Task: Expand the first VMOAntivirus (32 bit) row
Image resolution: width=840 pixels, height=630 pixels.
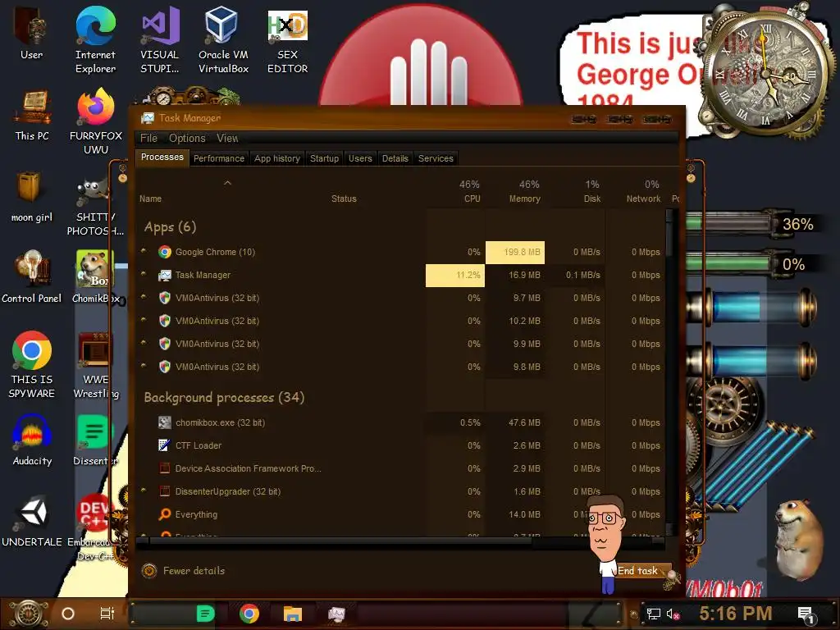Action: click(x=143, y=296)
